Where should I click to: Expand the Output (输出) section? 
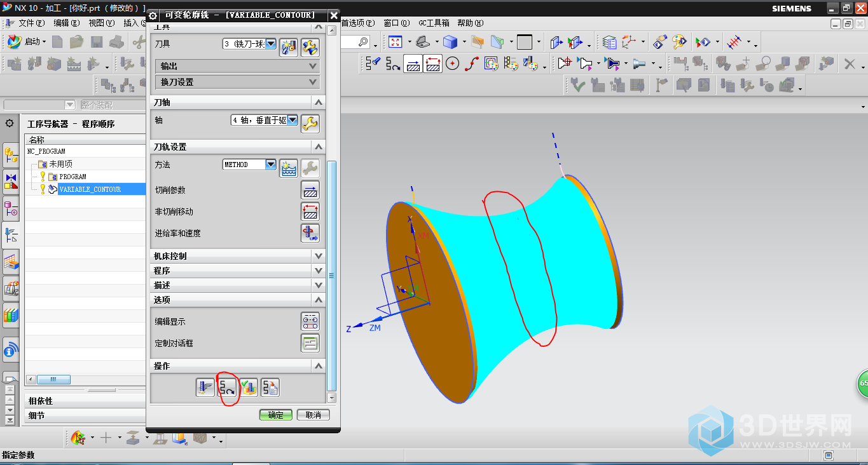(x=238, y=66)
